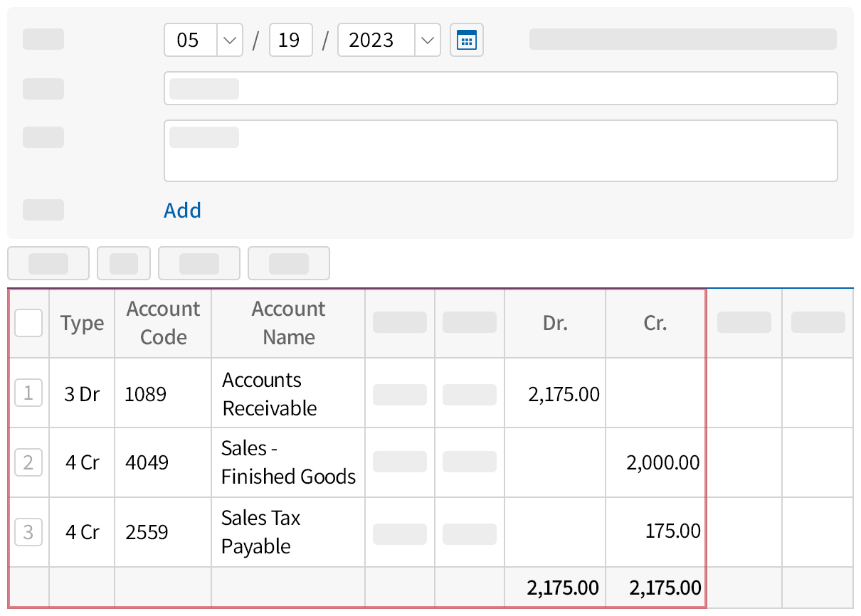861x616 pixels.
Task: Toggle the select-all checkbox in table header
Action: (28, 323)
